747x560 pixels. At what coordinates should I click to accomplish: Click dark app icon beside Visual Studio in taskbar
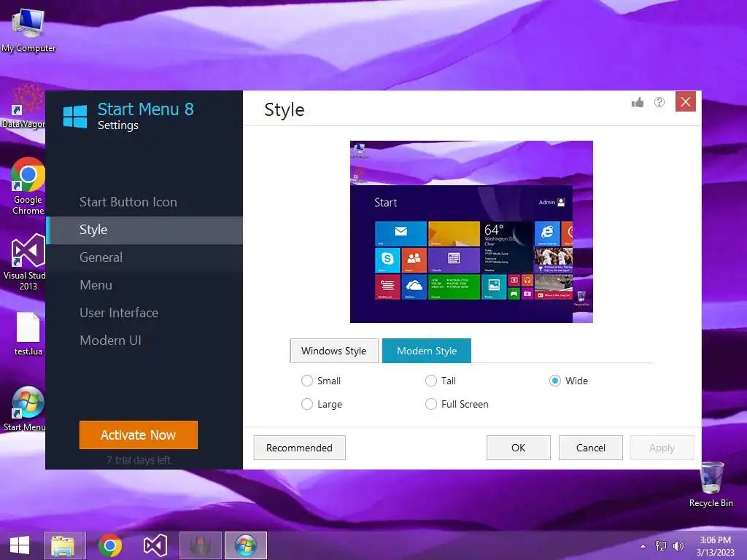tap(201, 545)
